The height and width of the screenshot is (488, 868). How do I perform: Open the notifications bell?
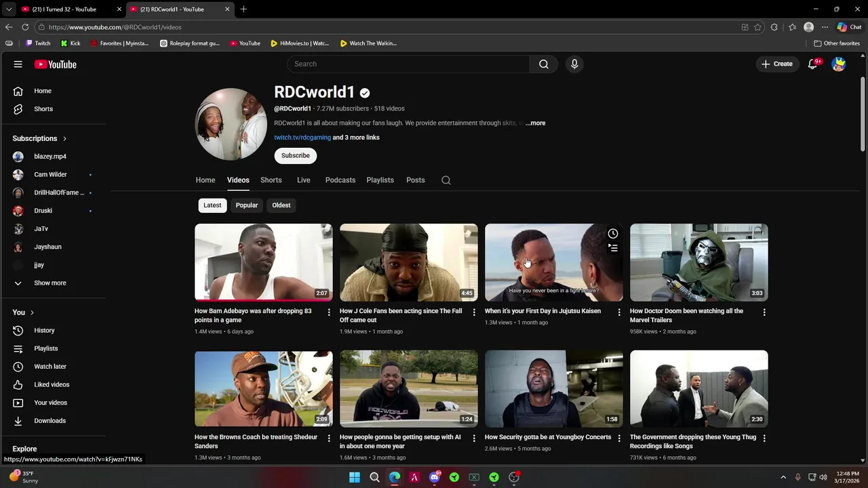[813, 64]
